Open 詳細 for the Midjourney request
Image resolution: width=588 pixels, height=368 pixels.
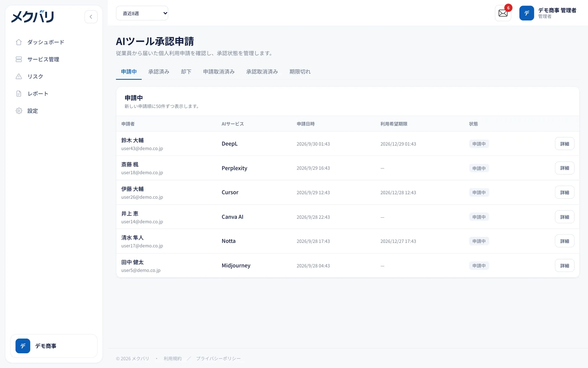point(564,266)
